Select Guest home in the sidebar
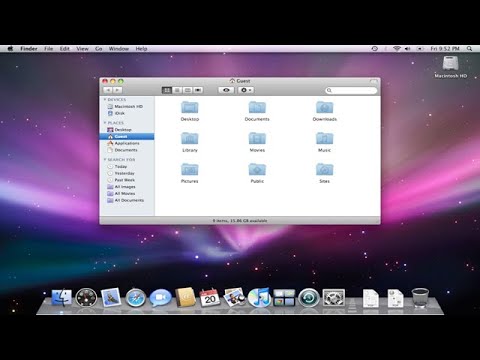This screenshot has height=360, width=480. [x=127, y=136]
